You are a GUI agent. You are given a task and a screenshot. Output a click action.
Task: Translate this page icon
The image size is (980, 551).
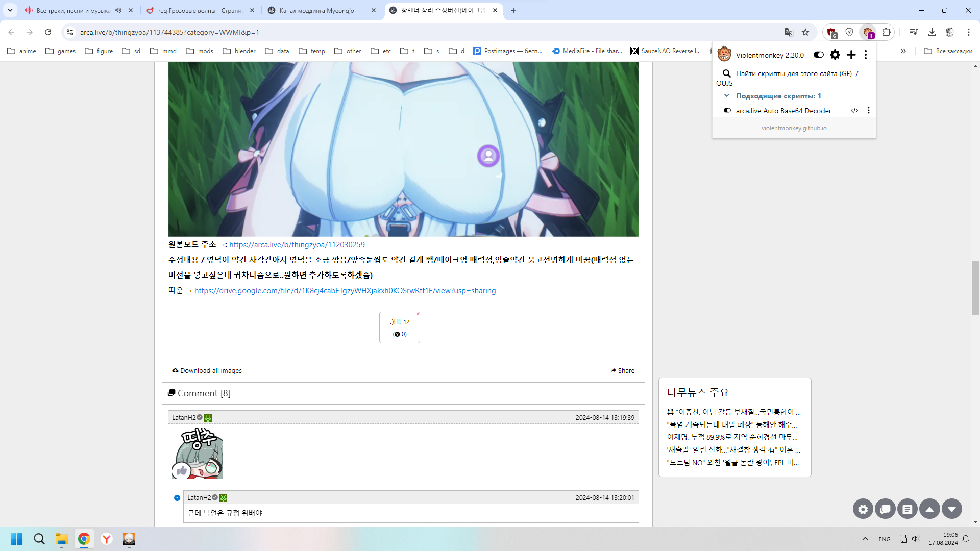789,32
